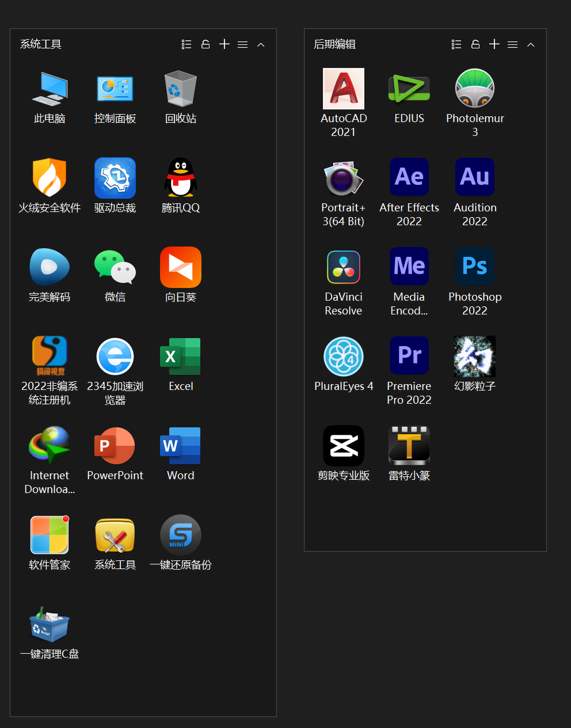
Task: Open the 系统工具 panel hamburger menu
Action: 243,44
